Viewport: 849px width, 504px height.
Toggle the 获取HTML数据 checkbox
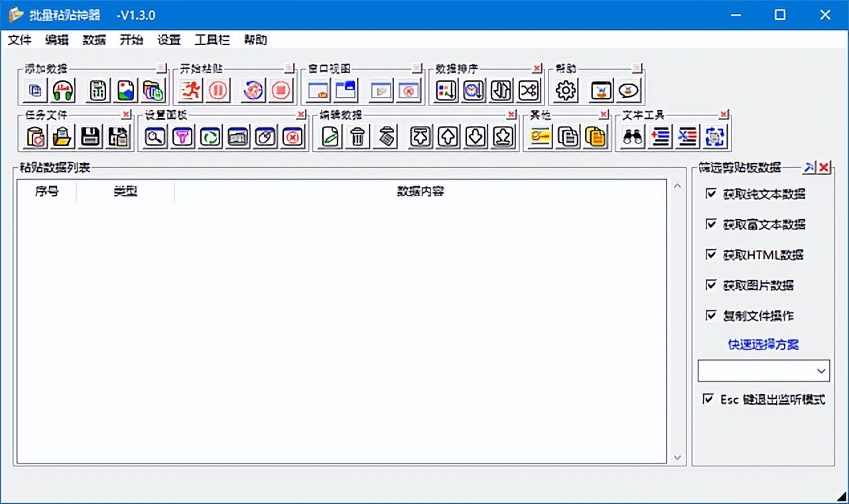[x=711, y=255]
